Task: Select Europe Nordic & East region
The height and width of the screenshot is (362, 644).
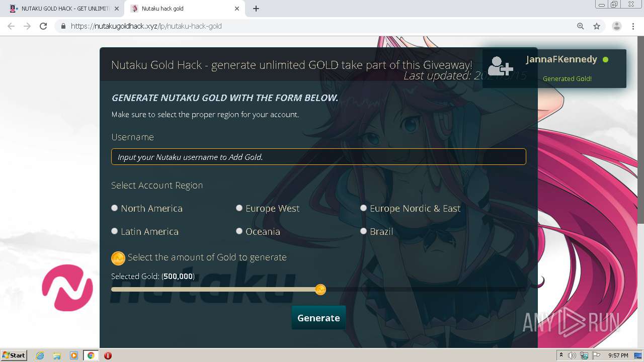Action: click(x=364, y=208)
